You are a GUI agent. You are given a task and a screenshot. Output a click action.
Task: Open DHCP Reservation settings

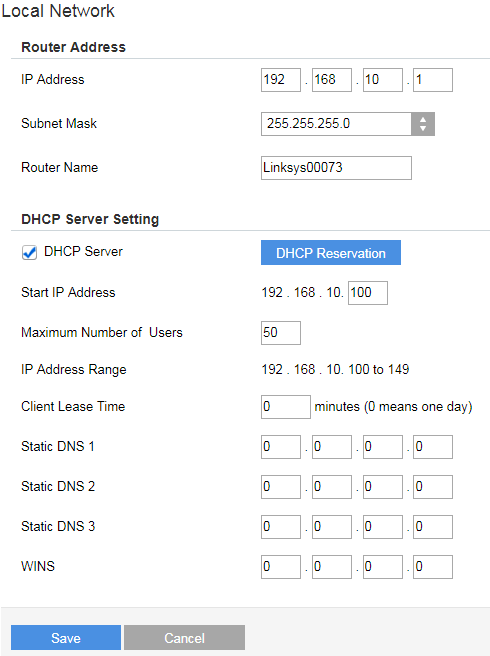(x=331, y=253)
